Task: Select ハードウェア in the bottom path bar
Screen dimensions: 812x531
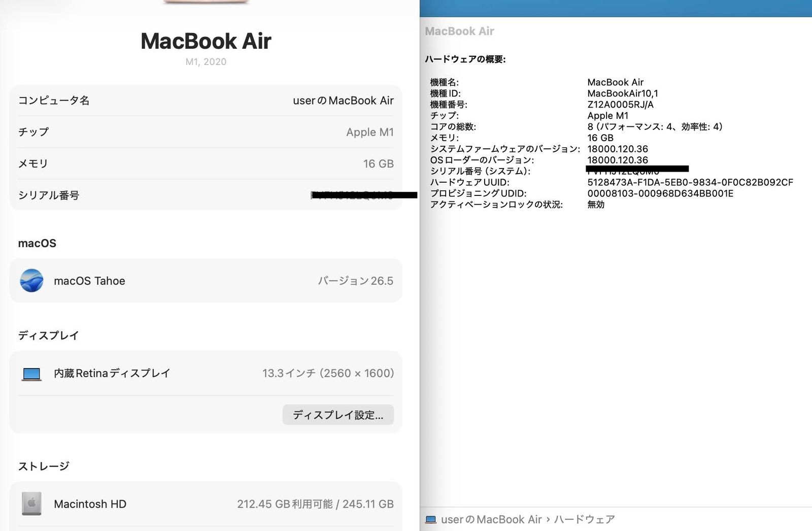Action: [584, 519]
